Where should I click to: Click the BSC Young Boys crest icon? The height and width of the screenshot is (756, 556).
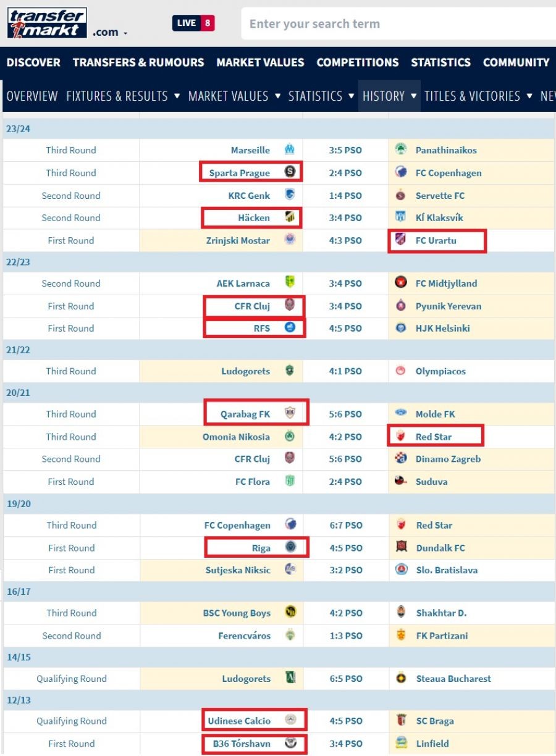[290, 613]
